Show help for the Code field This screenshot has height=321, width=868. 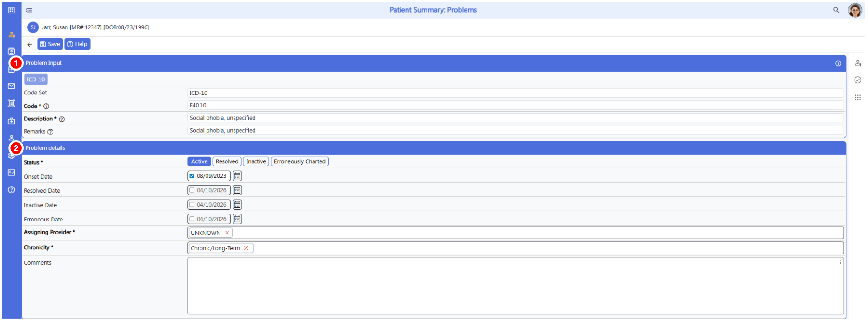coord(46,106)
